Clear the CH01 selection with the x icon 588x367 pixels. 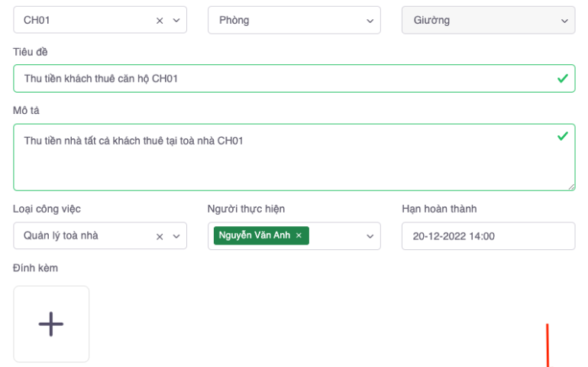[160, 21]
